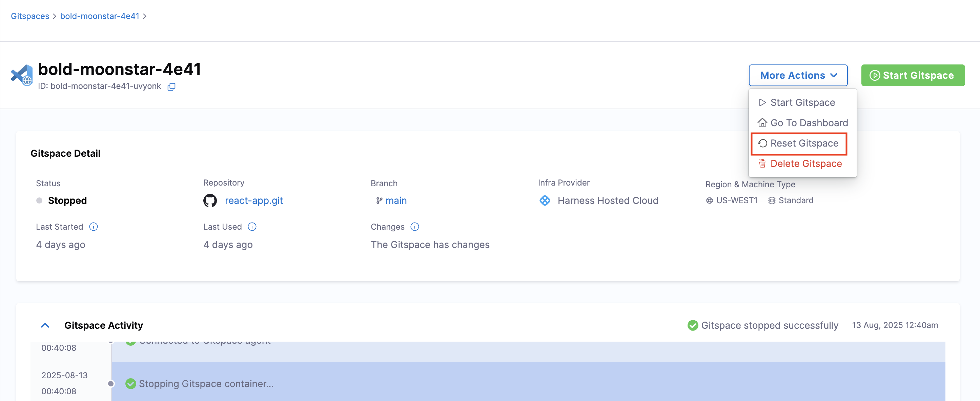This screenshot has height=401, width=980.
Task: Open the react-app.git repository link
Action: 254,201
